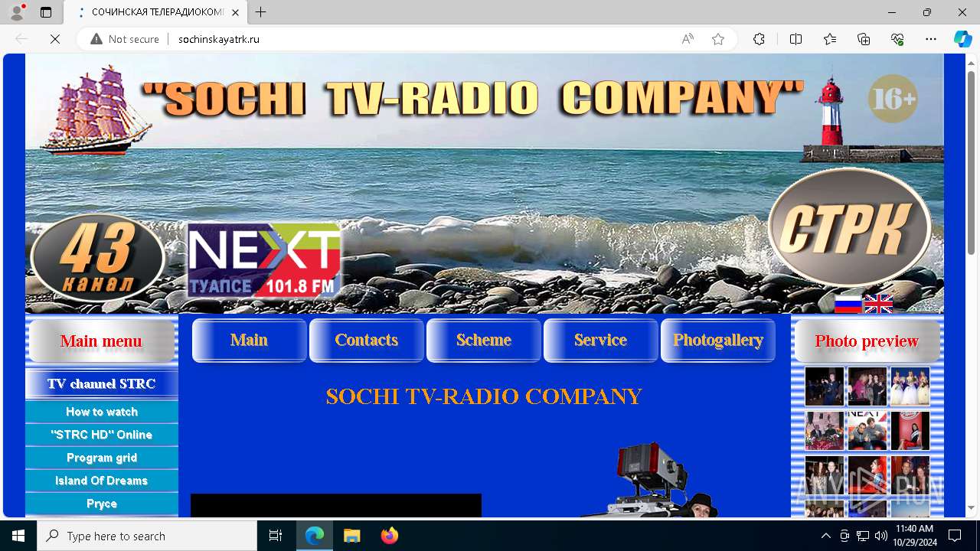Switch to Russian language flag
The height and width of the screenshot is (551, 980).
[848, 304]
